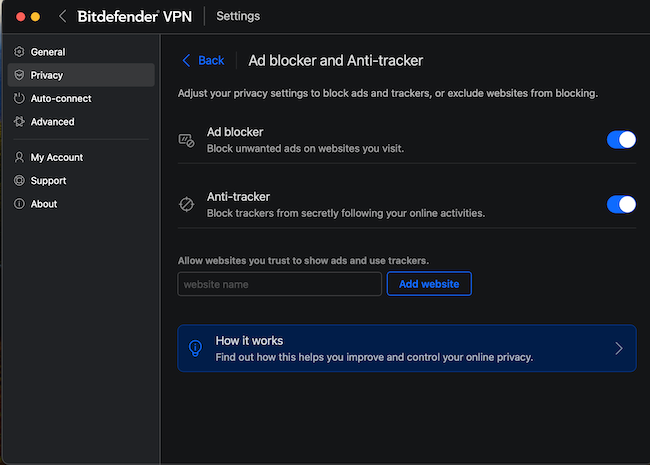
Task: Click the Anti-tracker crossed-circle icon
Action: [x=187, y=204]
